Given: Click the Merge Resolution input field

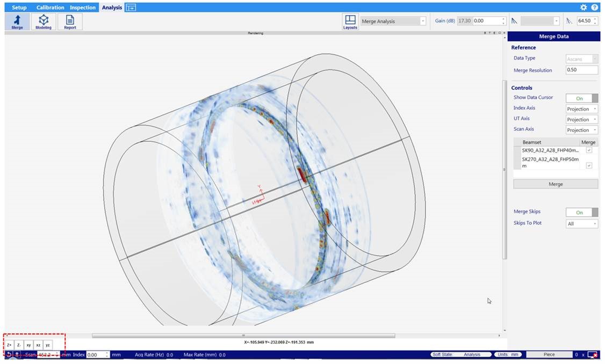Looking at the screenshot, I should [581, 70].
